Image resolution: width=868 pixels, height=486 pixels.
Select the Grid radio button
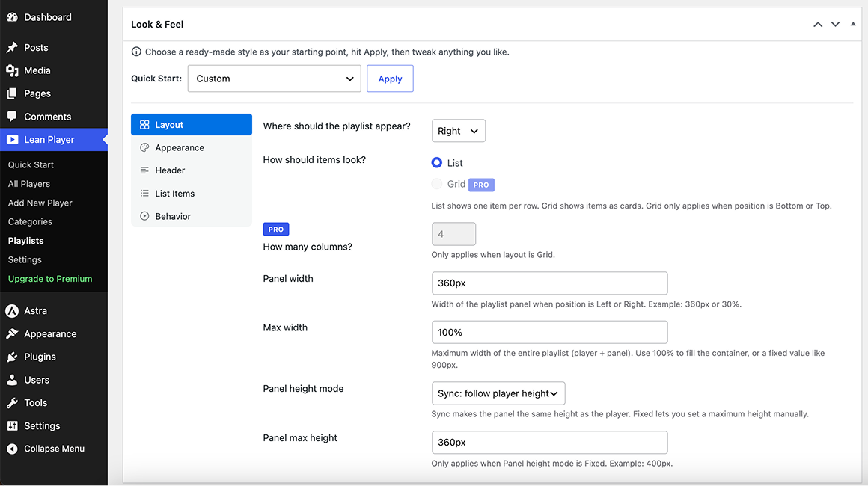[437, 184]
